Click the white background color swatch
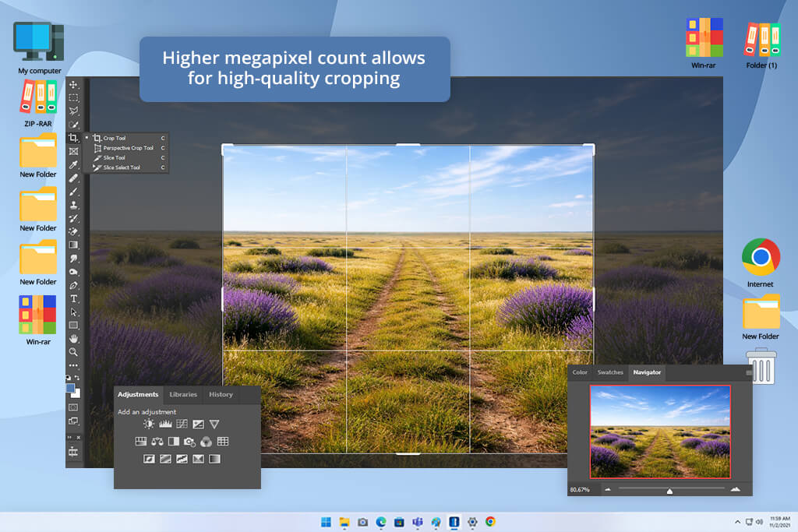 pos(77,394)
